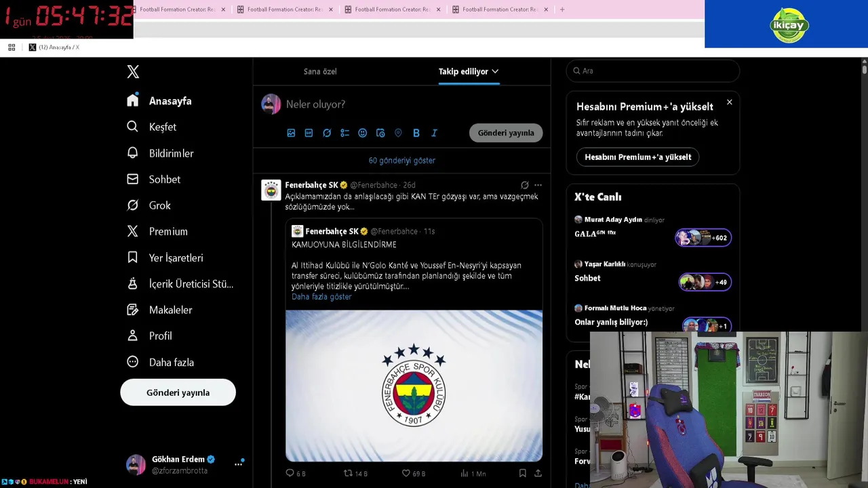Click Hesabını Premium+'a yükselt button
Screen dimensions: 868x488
638,157
